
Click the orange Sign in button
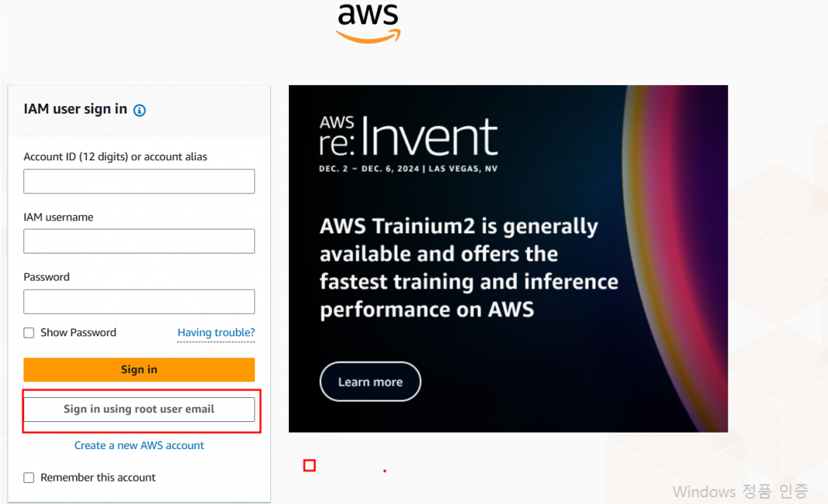click(x=139, y=369)
